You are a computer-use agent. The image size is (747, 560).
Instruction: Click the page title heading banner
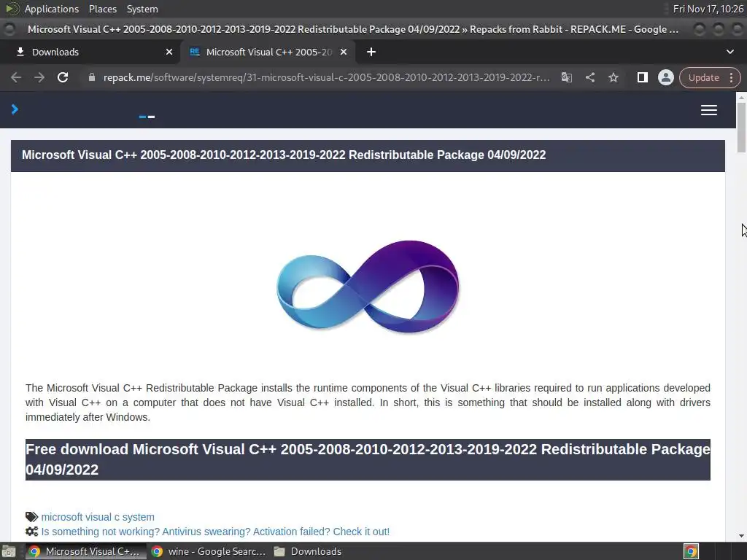(368, 155)
